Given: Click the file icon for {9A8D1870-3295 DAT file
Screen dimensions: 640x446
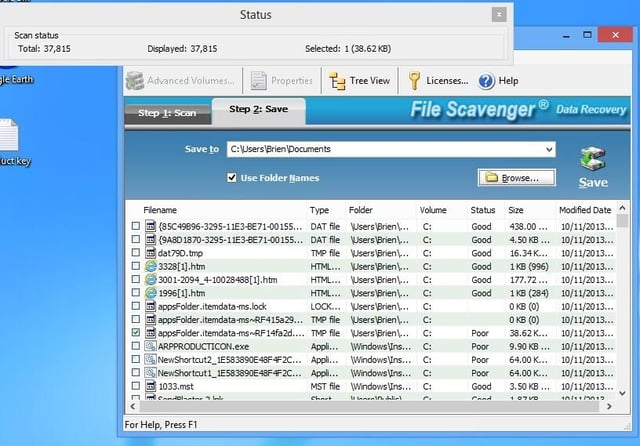Looking at the screenshot, I should click(151, 240).
